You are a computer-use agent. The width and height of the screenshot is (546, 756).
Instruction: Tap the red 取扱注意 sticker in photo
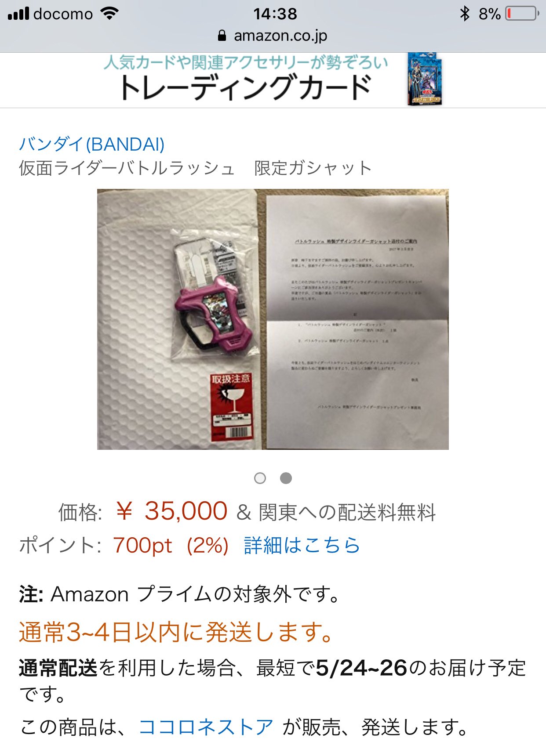[x=232, y=406]
